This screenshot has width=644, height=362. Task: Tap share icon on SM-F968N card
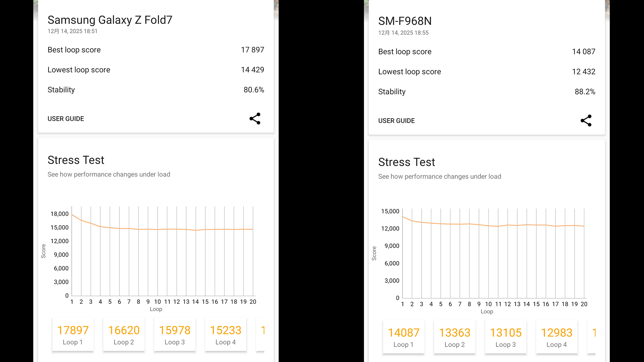[x=586, y=121]
